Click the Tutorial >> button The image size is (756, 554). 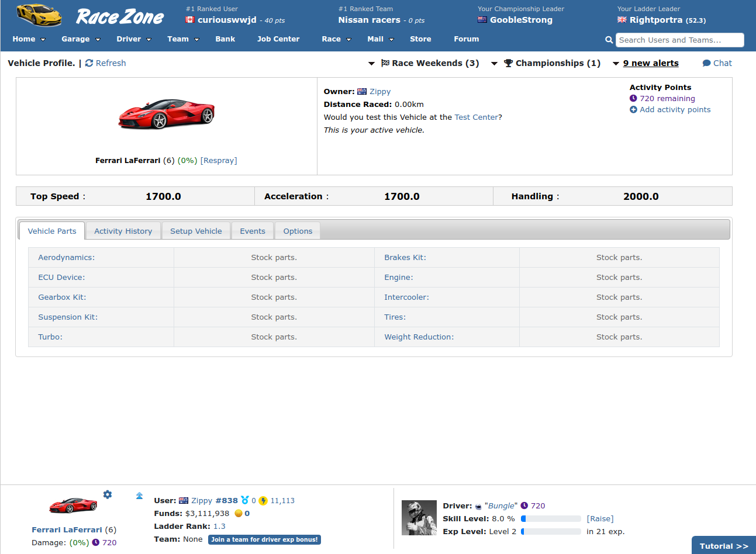[x=724, y=546]
